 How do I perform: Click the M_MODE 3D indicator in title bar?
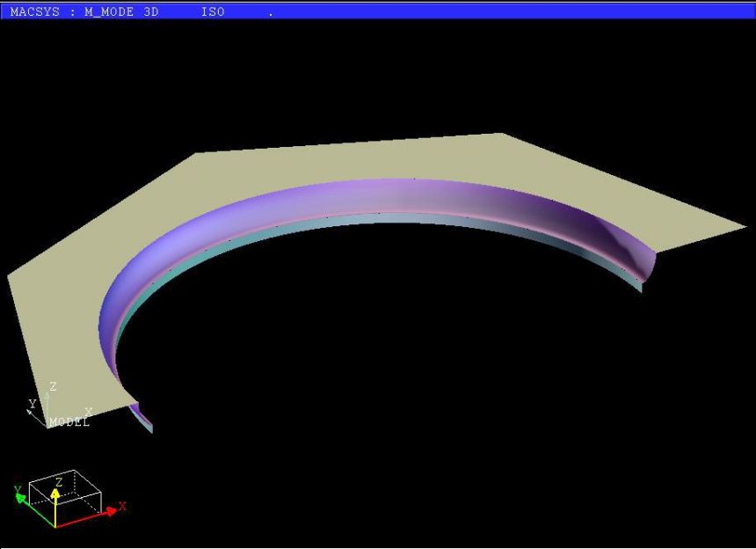pyautogui.click(x=121, y=12)
